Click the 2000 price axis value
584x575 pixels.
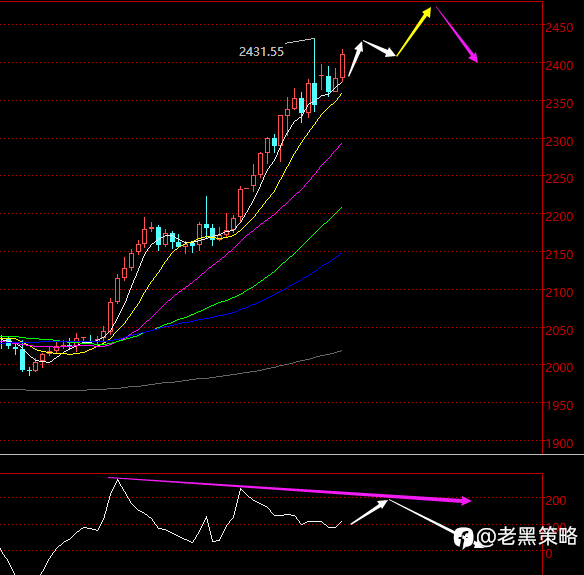[x=559, y=368]
